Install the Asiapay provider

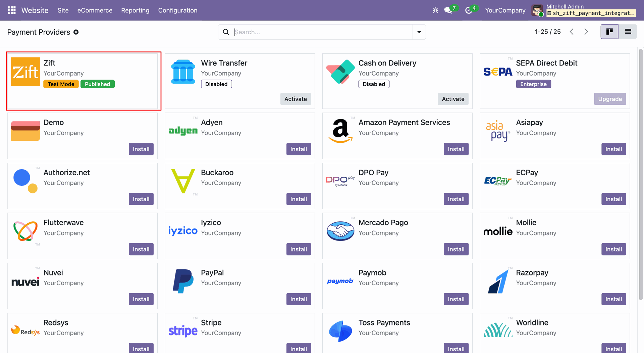(x=613, y=149)
